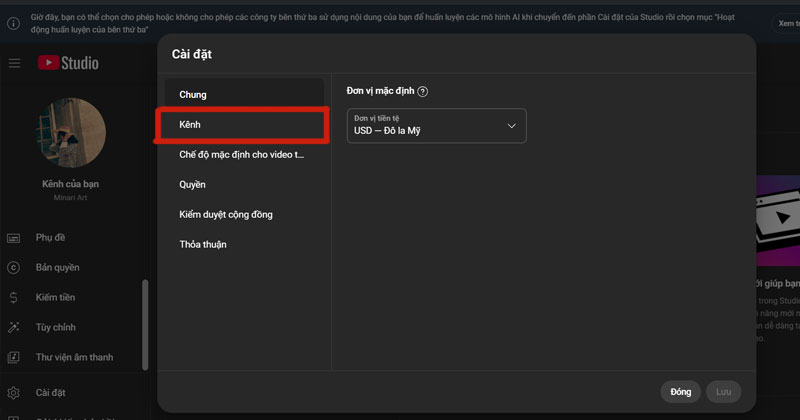The width and height of the screenshot is (800, 420).
Task: Click the Cài đặt gear in sidebar
Action: point(14,392)
